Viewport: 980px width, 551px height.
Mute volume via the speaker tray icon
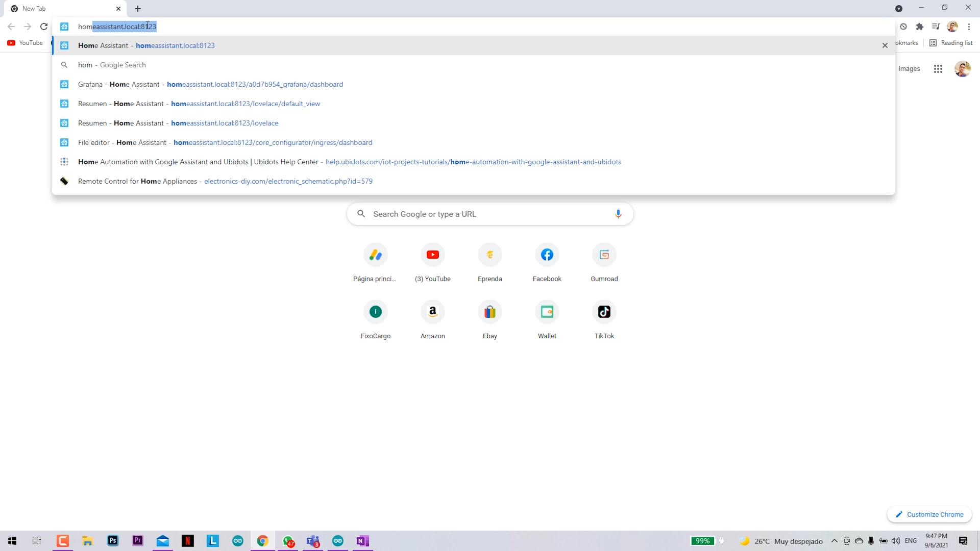click(x=896, y=541)
